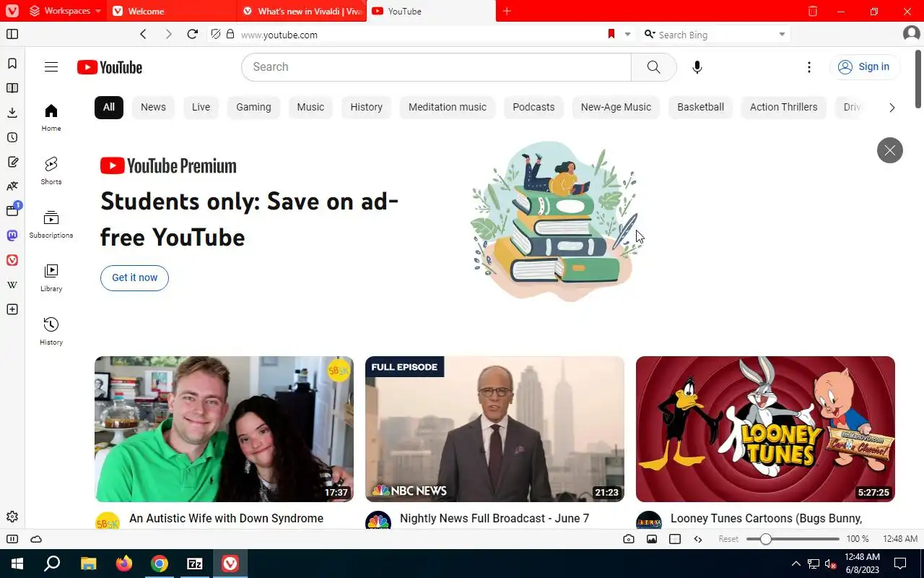Focus the YouTube search box

tap(436, 66)
